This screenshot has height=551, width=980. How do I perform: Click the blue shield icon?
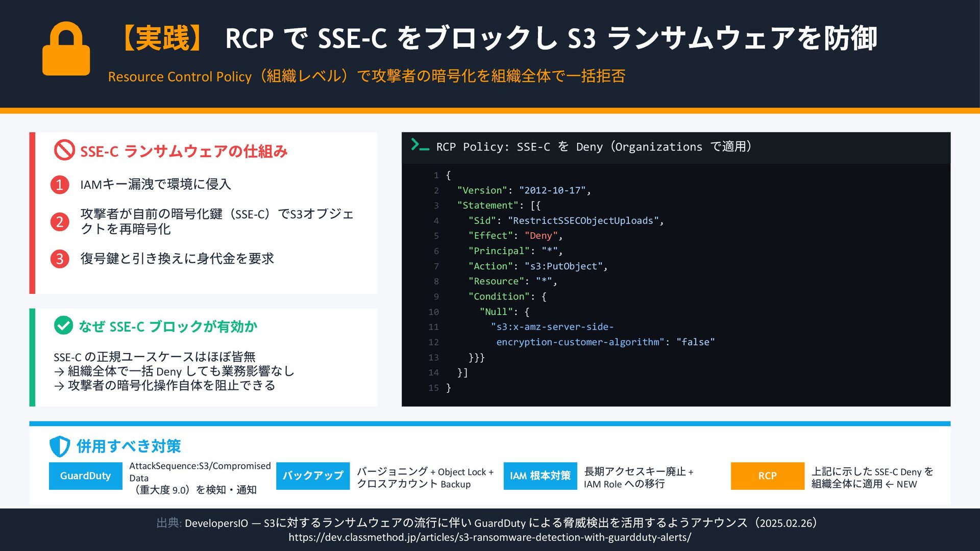point(60,446)
